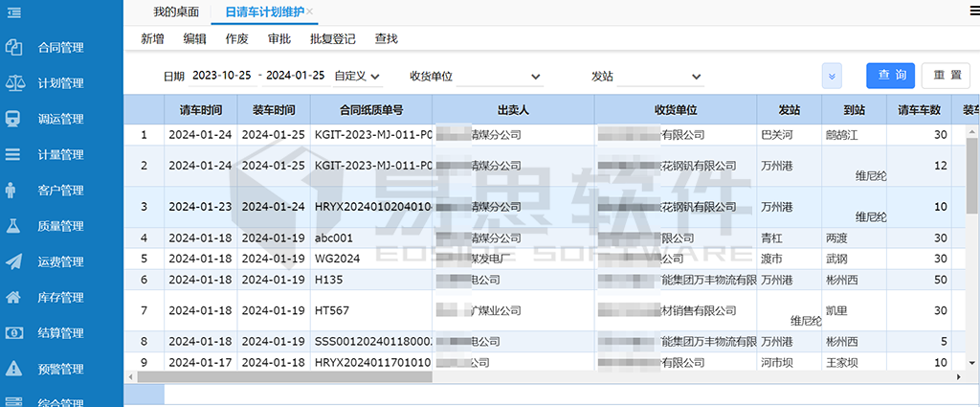Open 合同管理 from the sidebar icon
Viewport: 980px width, 407px height.
tap(14, 47)
